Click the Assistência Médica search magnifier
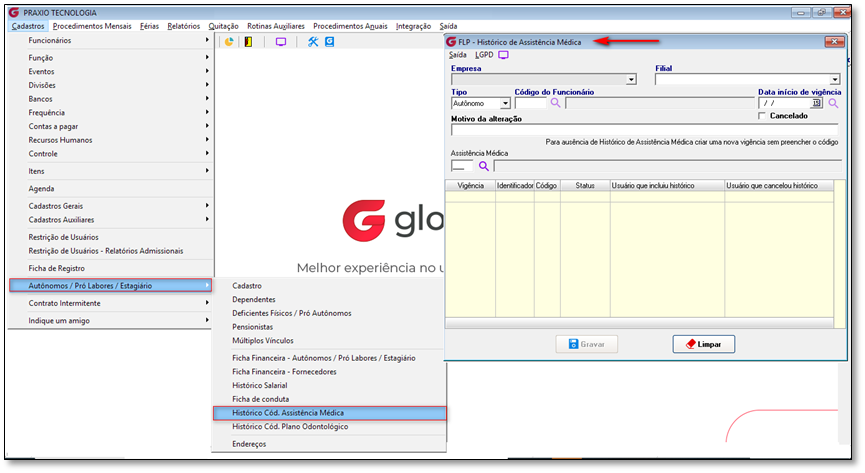Image resolution: width=865 pixels, height=473 pixels. 483,166
